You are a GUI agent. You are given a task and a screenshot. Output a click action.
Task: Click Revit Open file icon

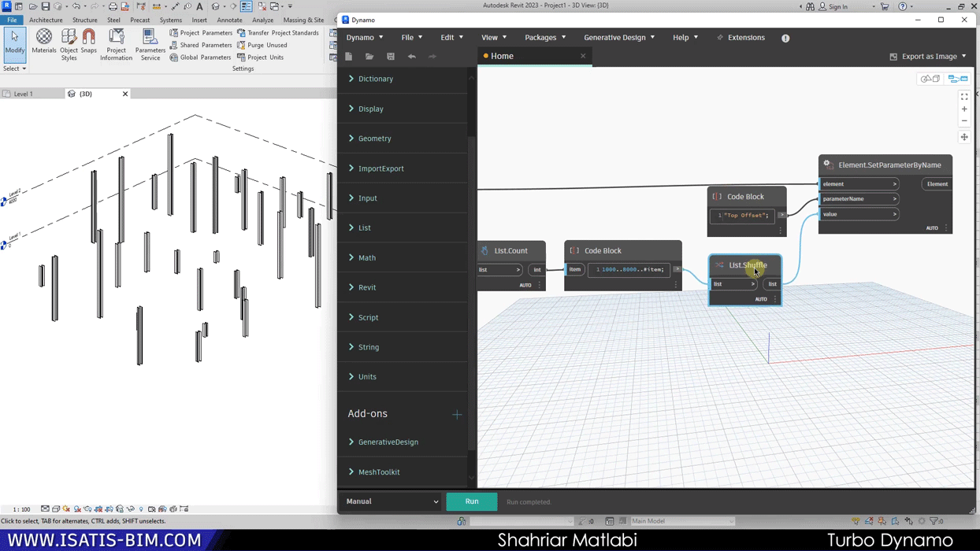coord(33,6)
